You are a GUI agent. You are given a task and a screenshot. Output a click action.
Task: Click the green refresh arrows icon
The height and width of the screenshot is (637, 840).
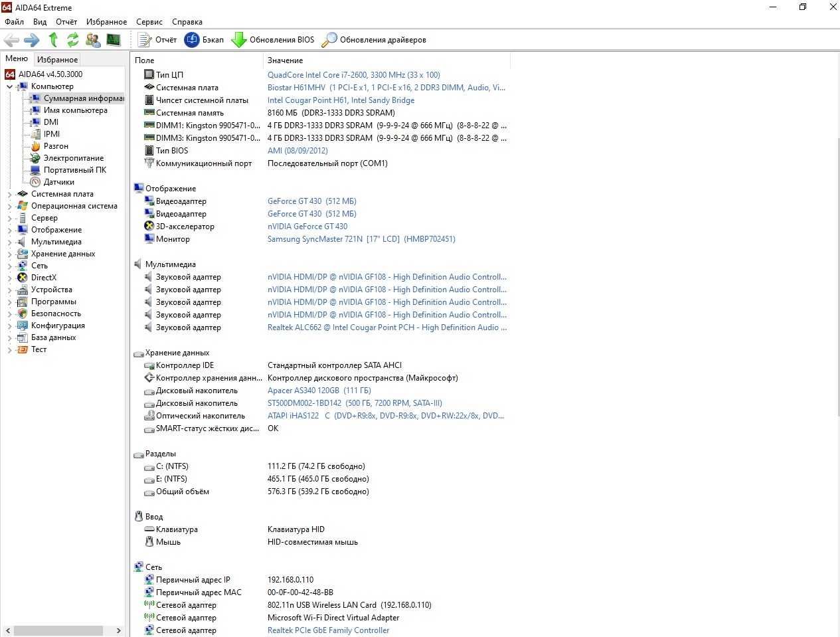[73, 40]
